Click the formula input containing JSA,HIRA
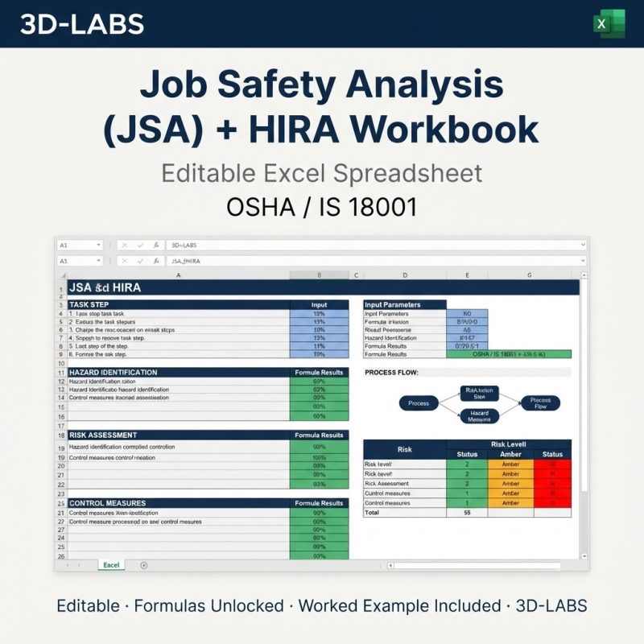644x644 pixels. point(376,261)
